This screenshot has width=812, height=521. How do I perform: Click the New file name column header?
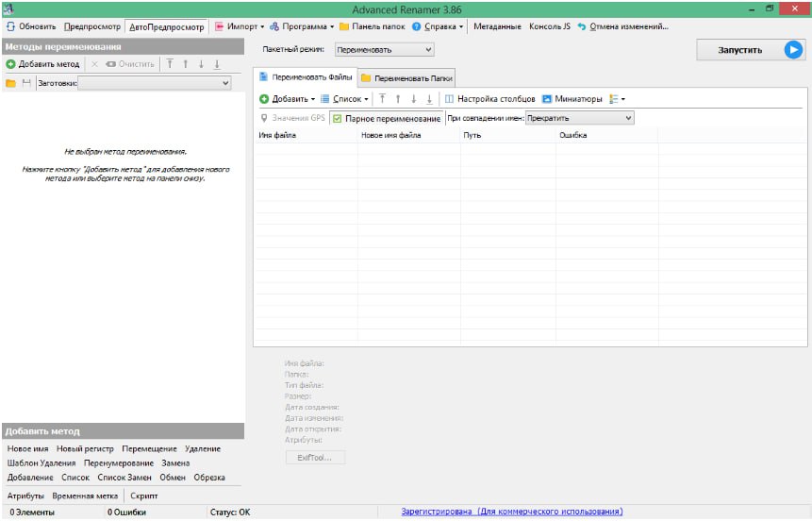pos(390,135)
